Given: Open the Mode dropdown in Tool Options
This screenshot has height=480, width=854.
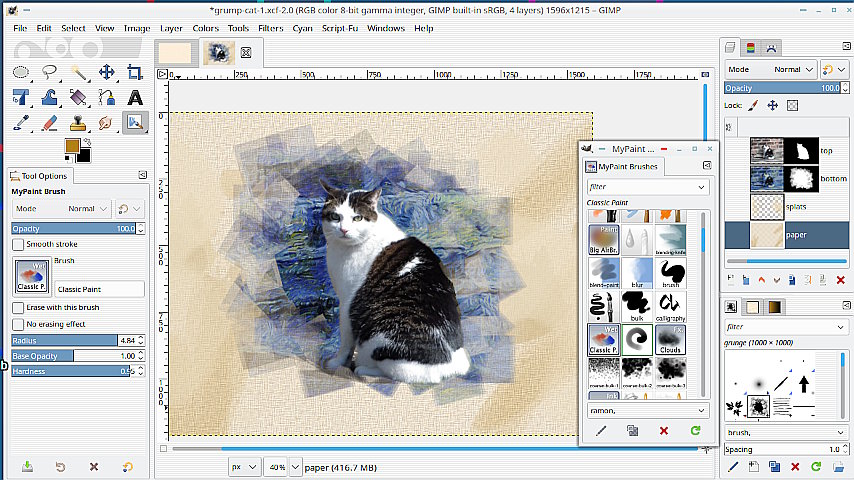Looking at the screenshot, I should coord(88,209).
